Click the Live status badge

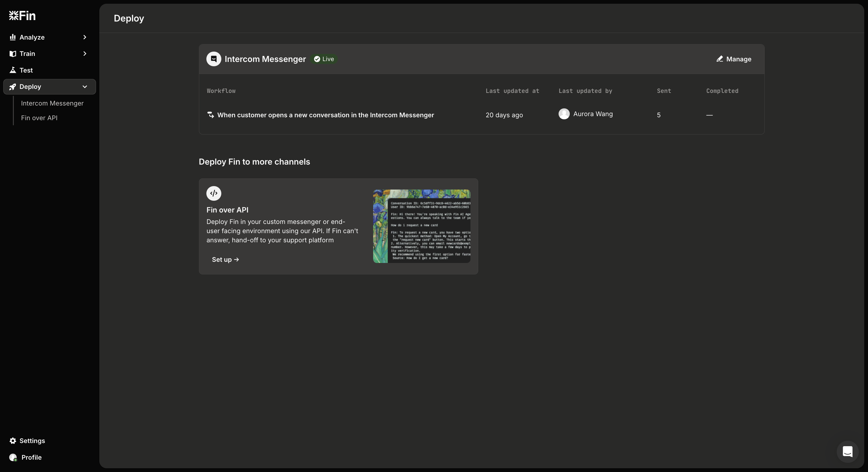(324, 59)
